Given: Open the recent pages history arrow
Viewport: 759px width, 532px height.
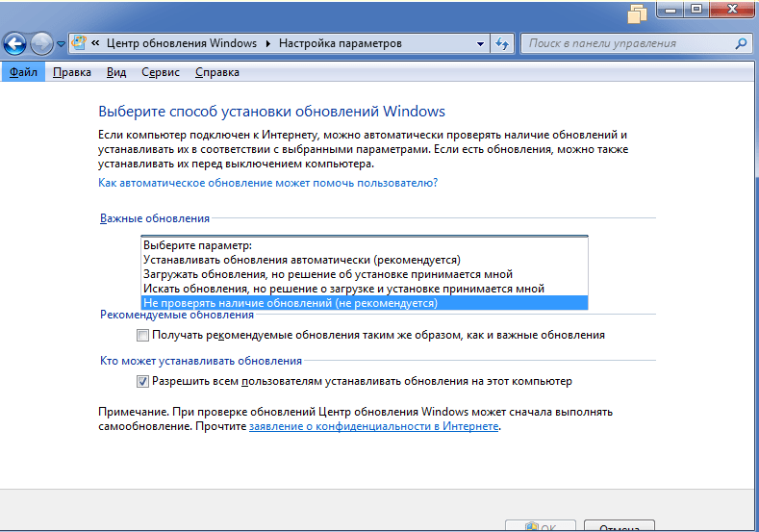Looking at the screenshot, I should [61, 44].
